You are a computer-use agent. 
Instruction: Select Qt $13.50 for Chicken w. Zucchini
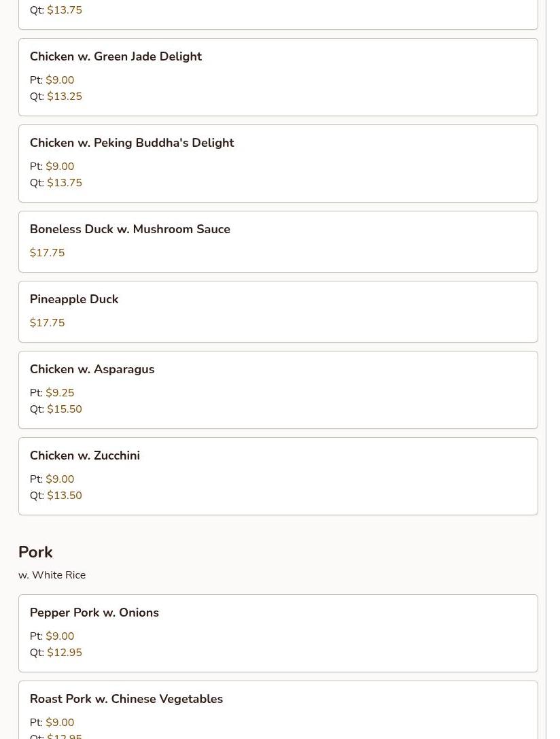(56, 496)
